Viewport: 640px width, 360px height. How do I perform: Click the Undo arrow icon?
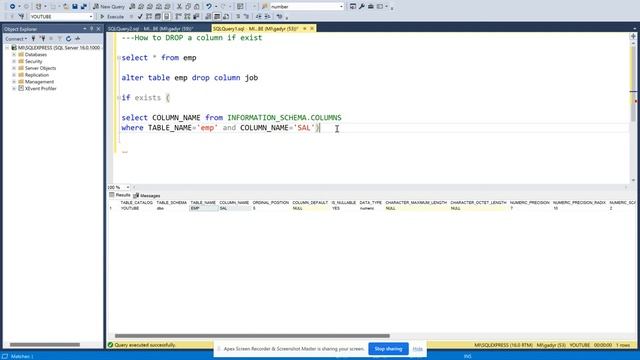coord(209,7)
